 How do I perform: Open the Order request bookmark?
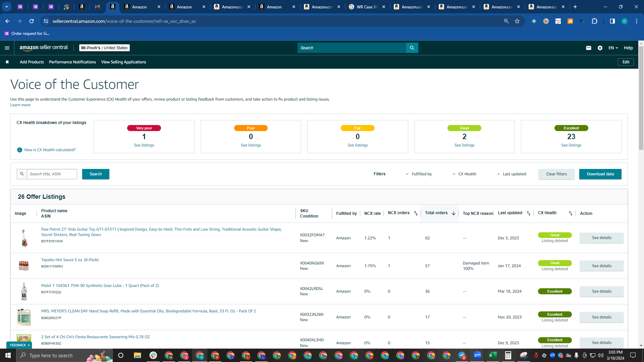click(27, 34)
